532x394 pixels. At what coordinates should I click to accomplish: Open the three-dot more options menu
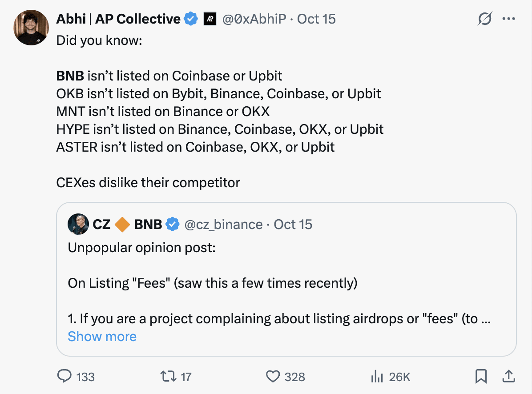(508, 19)
